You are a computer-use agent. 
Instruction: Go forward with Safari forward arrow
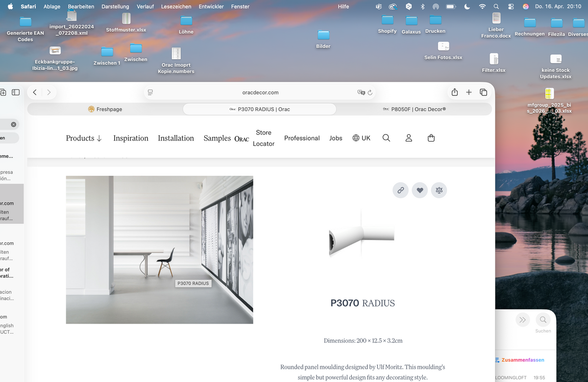(x=49, y=92)
